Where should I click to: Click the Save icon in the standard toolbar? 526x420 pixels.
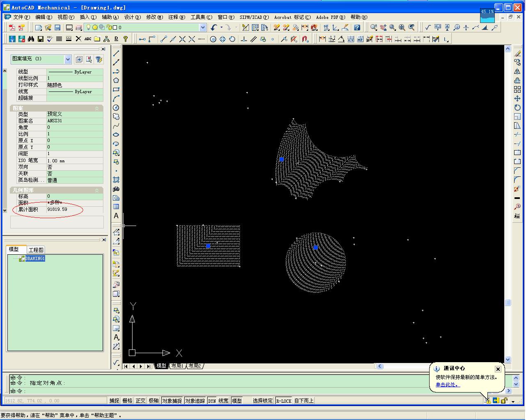pos(57,27)
